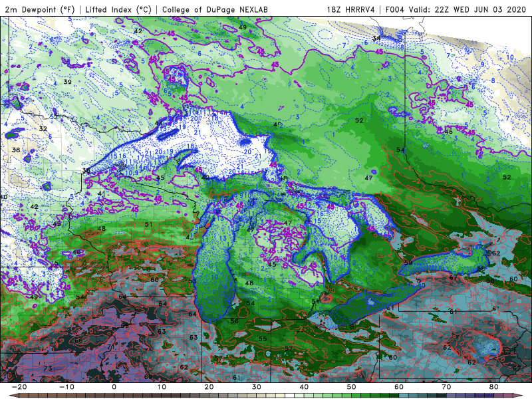Click the '44' dewpoint value near Lake Superior

coord(159,124)
